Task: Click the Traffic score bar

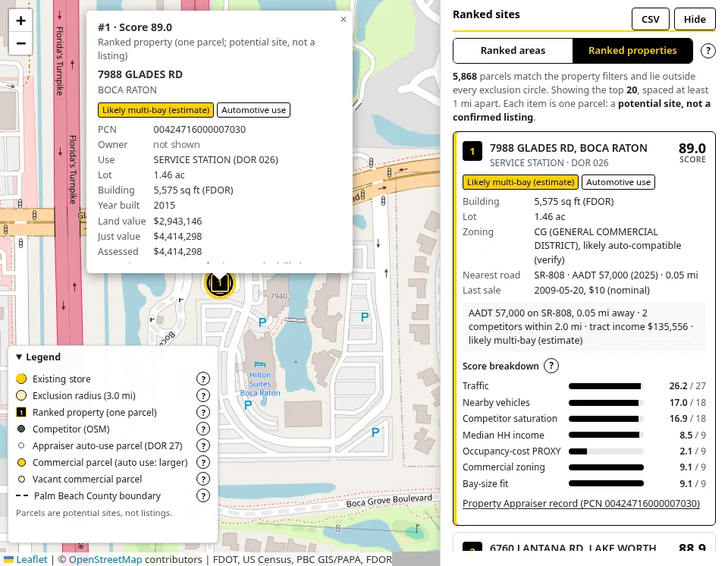Action: 606,386
